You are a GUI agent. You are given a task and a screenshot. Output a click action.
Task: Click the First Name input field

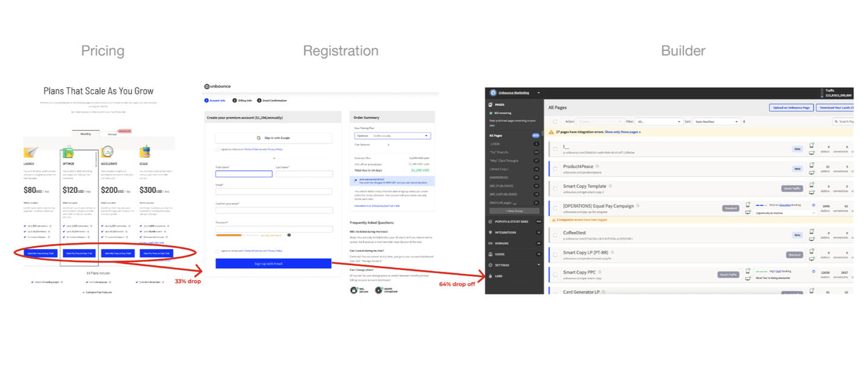coord(244,174)
